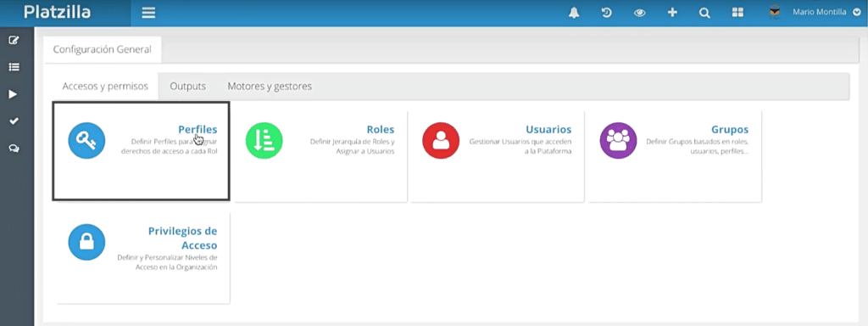Open the Privilegios de Acceso link

[183, 238]
